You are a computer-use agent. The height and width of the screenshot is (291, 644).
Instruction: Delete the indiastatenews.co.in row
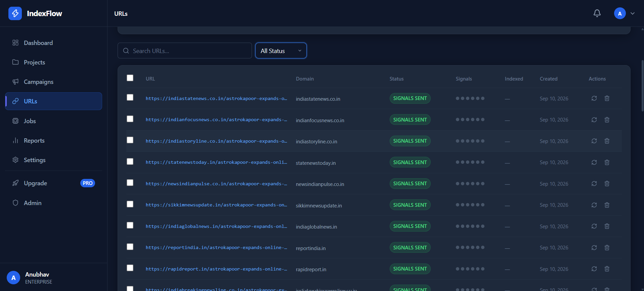click(x=607, y=98)
